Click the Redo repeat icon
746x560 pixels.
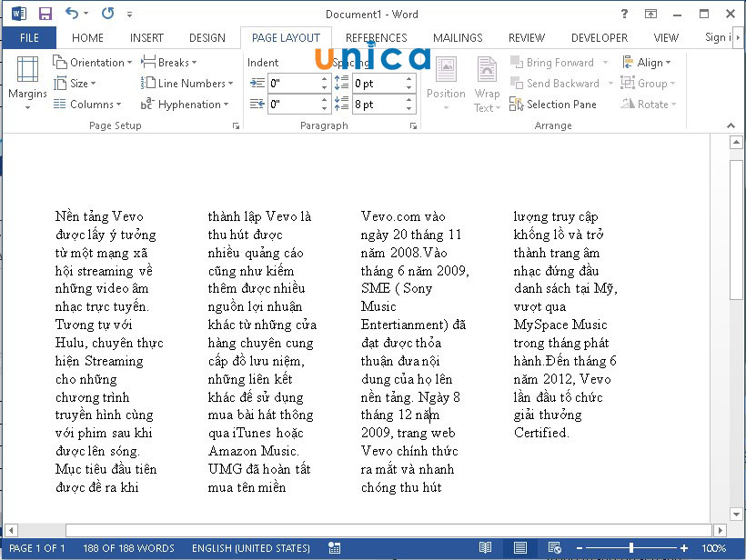click(x=108, y=14)
